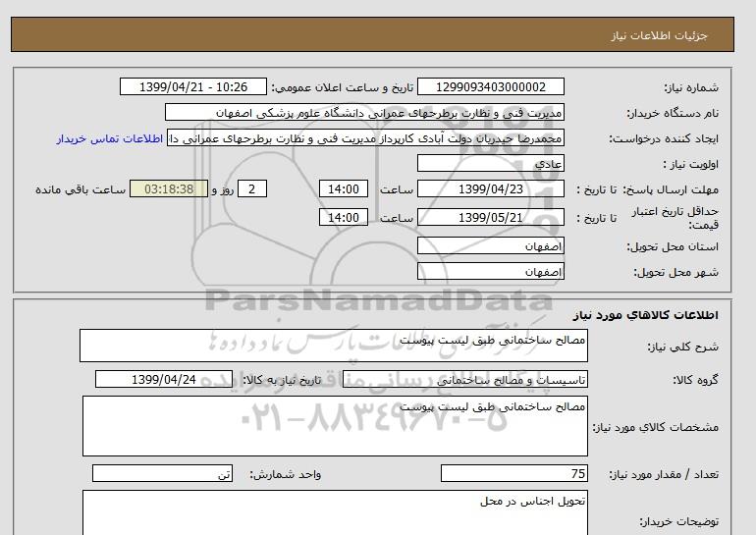Click the مشخصات کالای مورد نیاز text area
Screen dimensions: 756x535
335,426
